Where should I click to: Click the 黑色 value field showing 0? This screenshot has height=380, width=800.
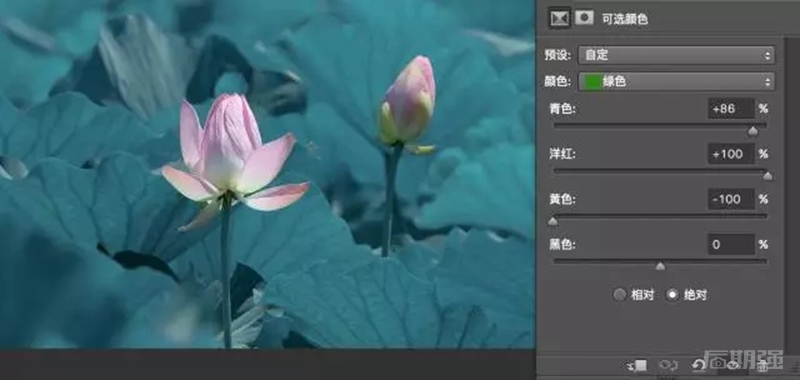[731, 245]
